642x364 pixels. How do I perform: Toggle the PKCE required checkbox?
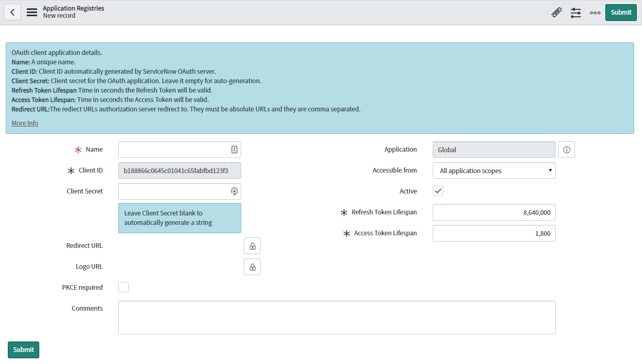click(x=123, y=287)
